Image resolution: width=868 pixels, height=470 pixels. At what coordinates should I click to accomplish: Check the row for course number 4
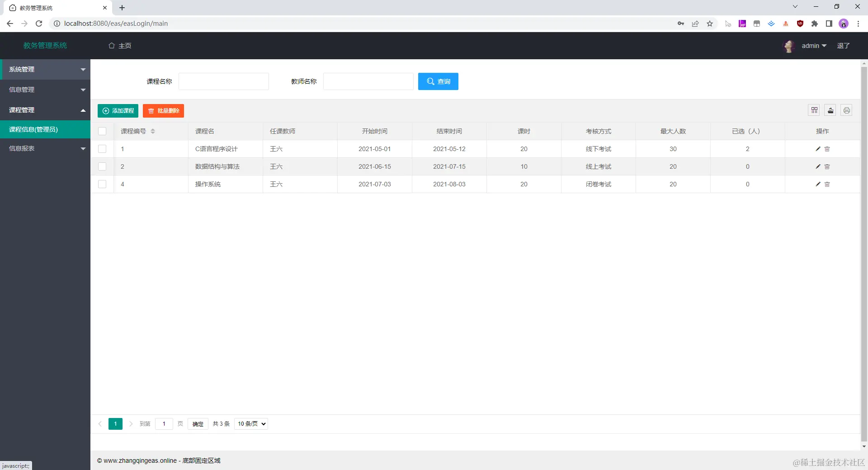pyautogui.click(x=102, y=184)
